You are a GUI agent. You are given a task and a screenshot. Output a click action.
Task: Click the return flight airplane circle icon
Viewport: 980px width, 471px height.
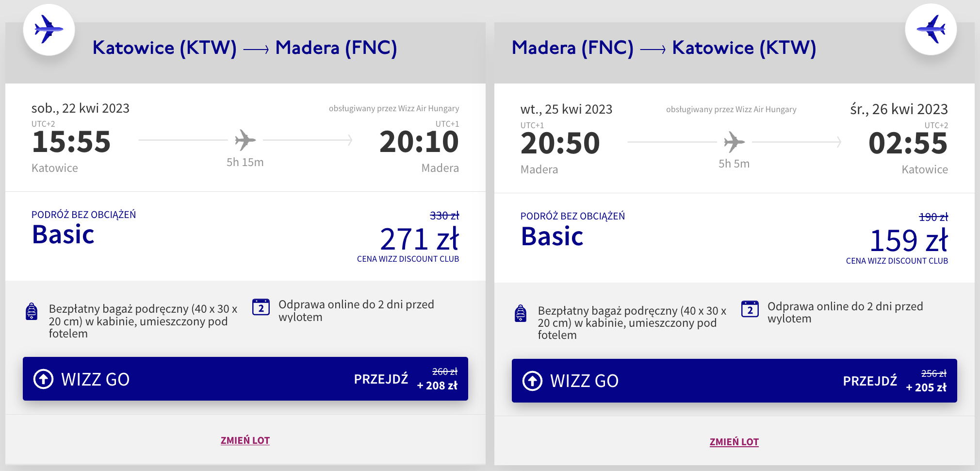pyautogui.click(x=931, y=30)
